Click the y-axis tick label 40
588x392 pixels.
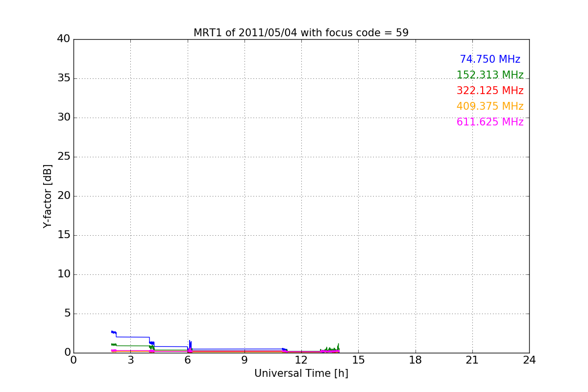point(64,39)
